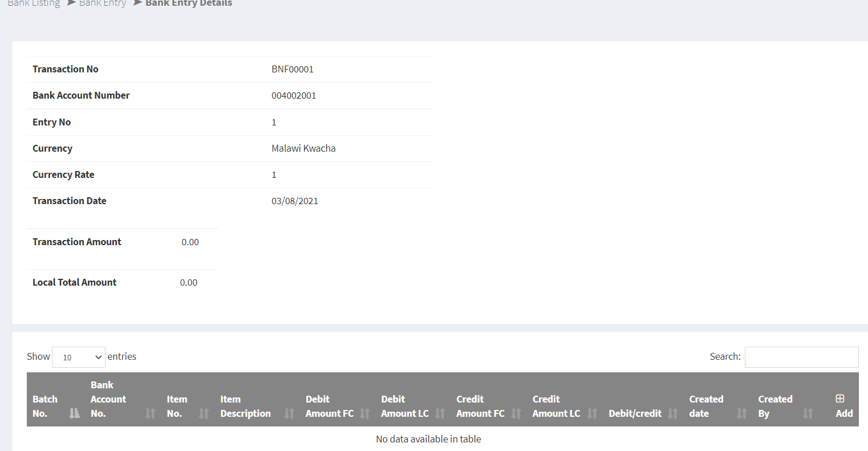Viewport: 868px width, 451px height.
Task: Click the Search input field
Action: tap(801, 357)
